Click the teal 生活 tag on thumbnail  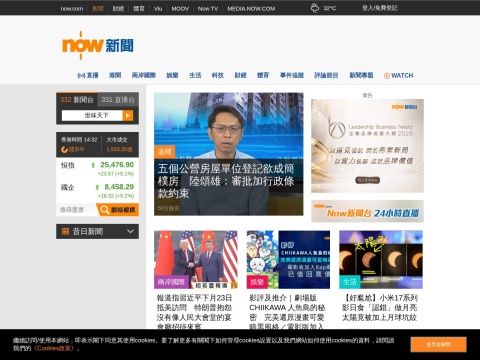click(x=350, y=282)
